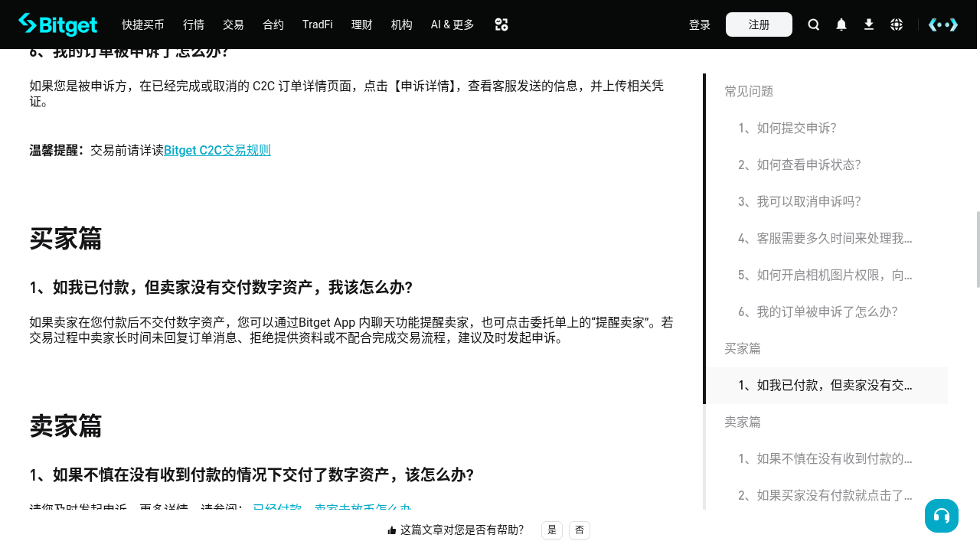Click the 这篇文章对您是否有帮助? text

pyautogui.click(x=462, y=530)
